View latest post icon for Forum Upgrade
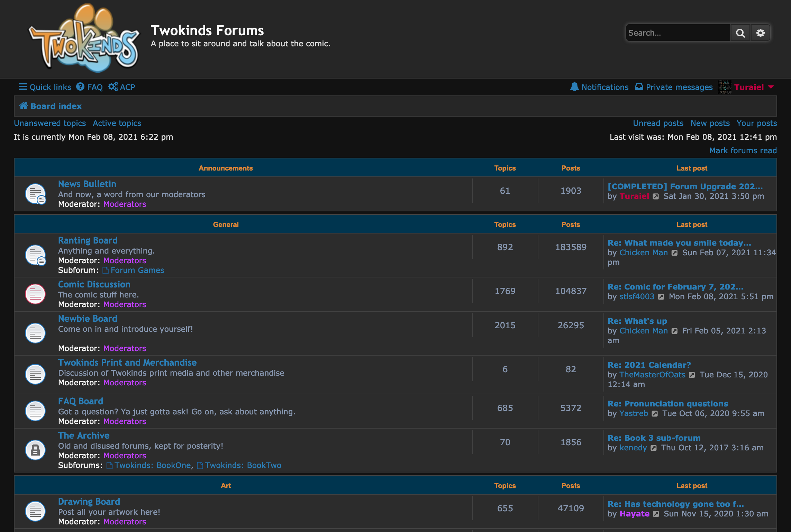 656,196
